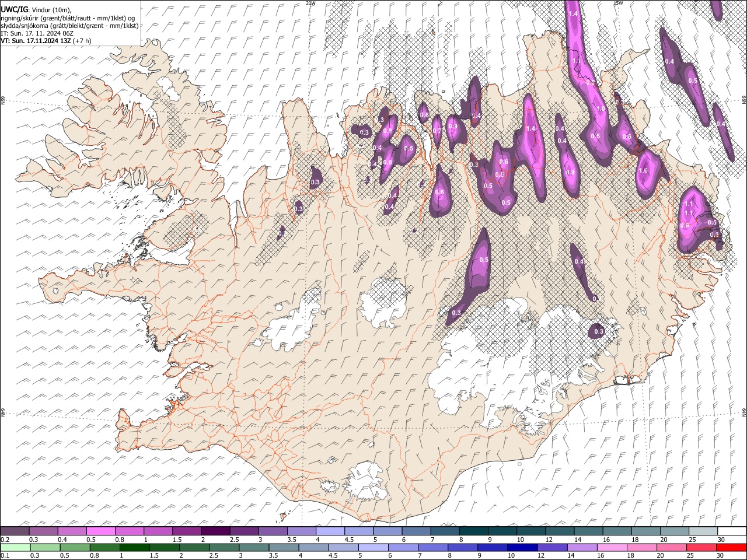Click the 18 pink swatch in the lower scale
Viewport: 747px width, 560px height.
[641, 547]
